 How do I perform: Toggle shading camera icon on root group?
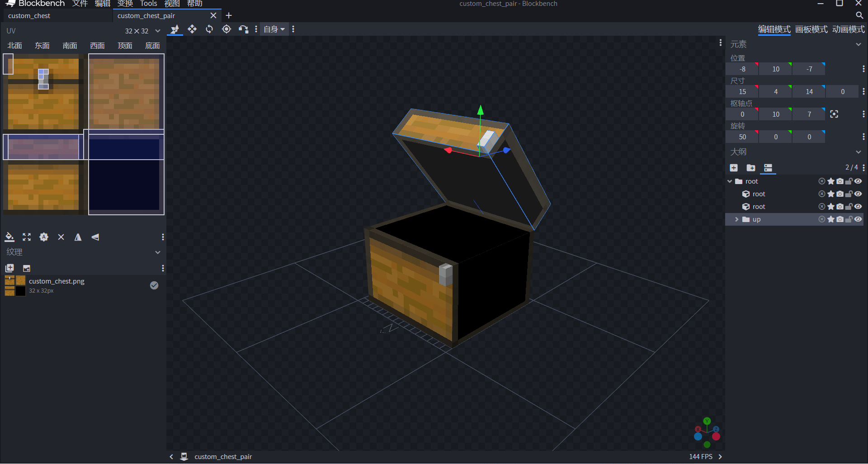tap(840, 181)
